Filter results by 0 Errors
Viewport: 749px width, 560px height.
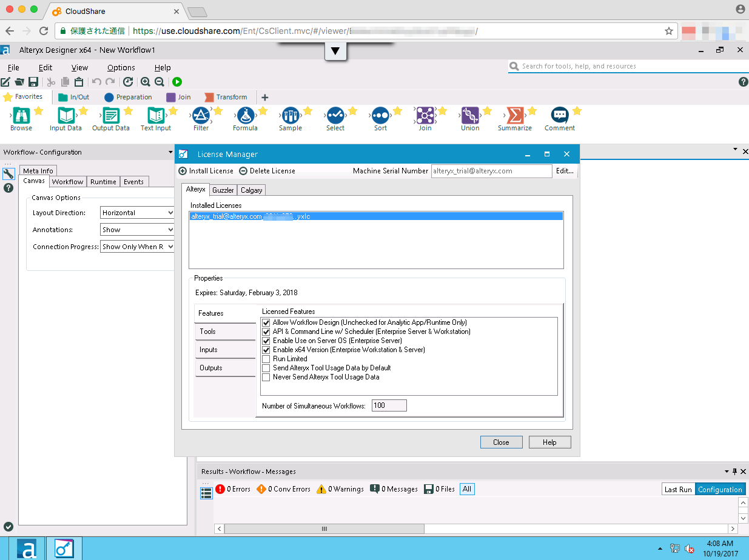(233, 489)
